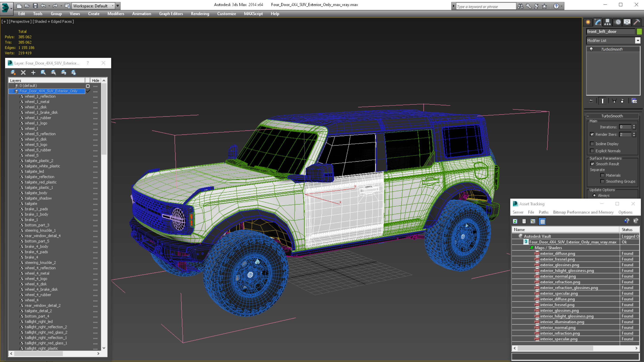The height and width of the screenshot is (362, 644).
Task: Click the New Scene icon
Action: pyautogui.click(x=19, y=6)
